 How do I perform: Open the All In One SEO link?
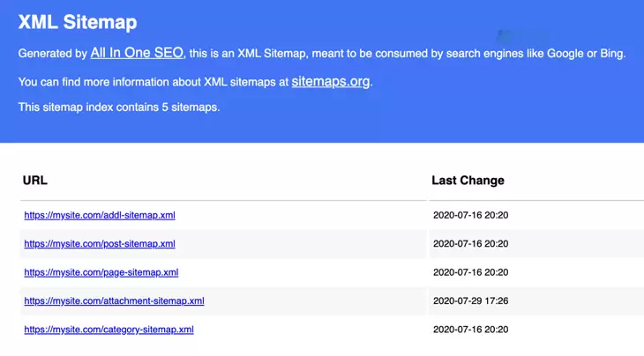point(137,53)
